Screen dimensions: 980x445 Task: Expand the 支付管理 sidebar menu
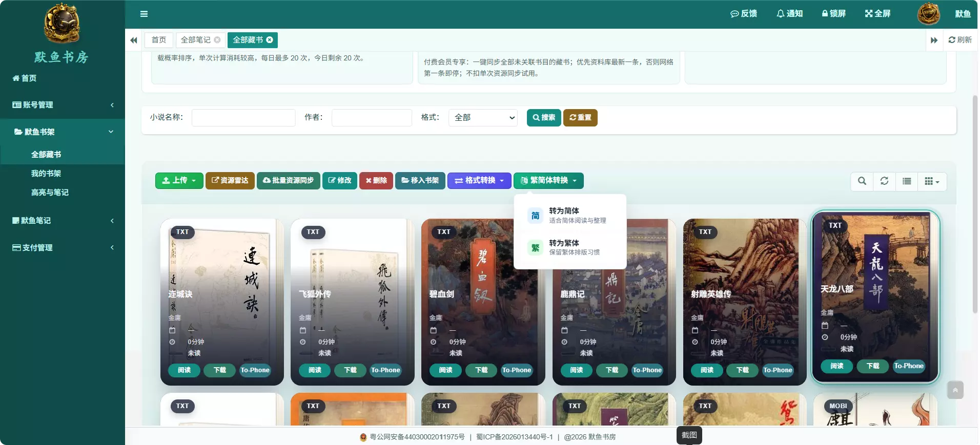[63, 248]
